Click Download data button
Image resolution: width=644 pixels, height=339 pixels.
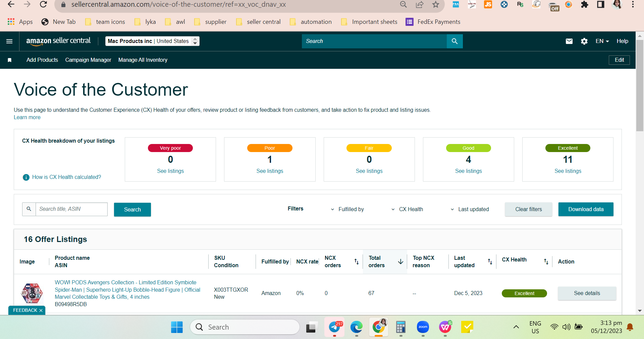586,209
